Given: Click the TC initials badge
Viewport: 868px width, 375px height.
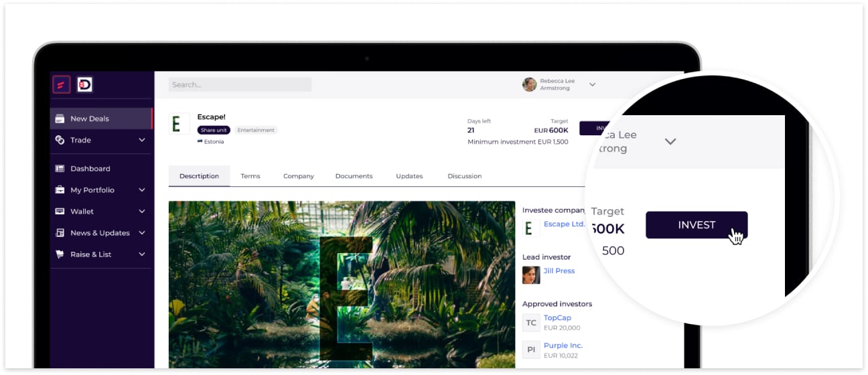Looking at the screenshot, I should (531, 323).
